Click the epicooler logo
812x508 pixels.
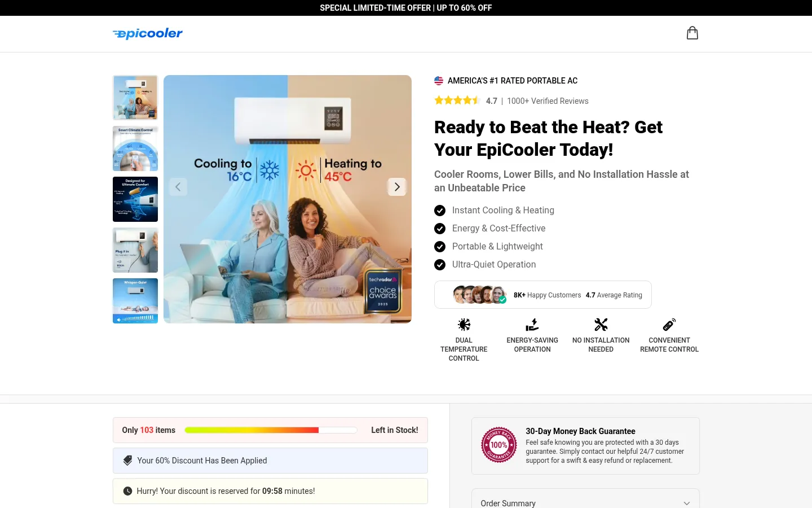point(148,34)
